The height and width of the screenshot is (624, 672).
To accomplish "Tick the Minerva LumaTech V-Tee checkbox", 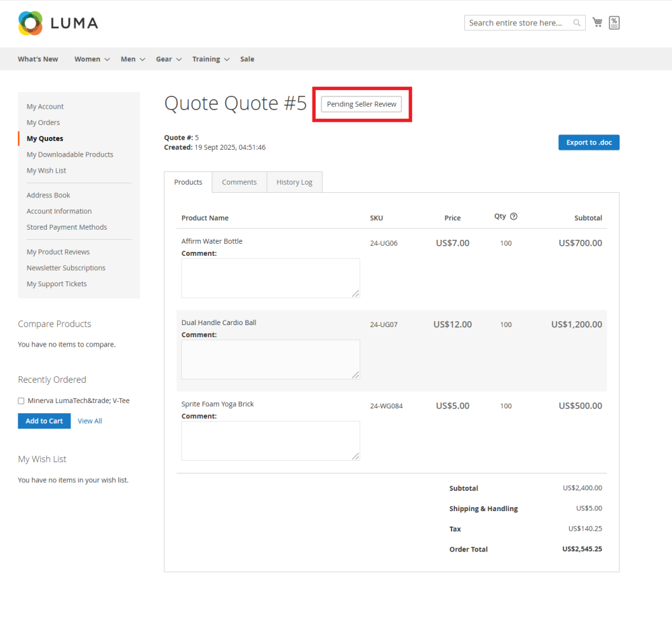I will tap(21, 401).
